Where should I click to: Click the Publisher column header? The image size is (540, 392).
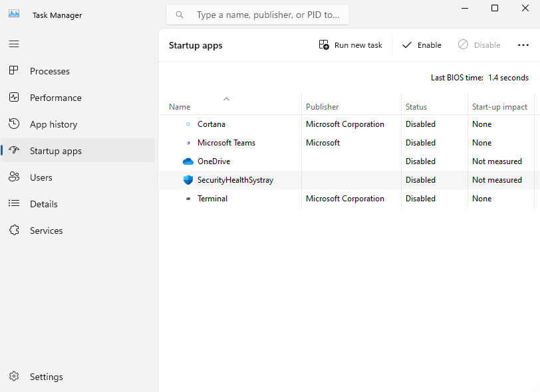[322, 107]
